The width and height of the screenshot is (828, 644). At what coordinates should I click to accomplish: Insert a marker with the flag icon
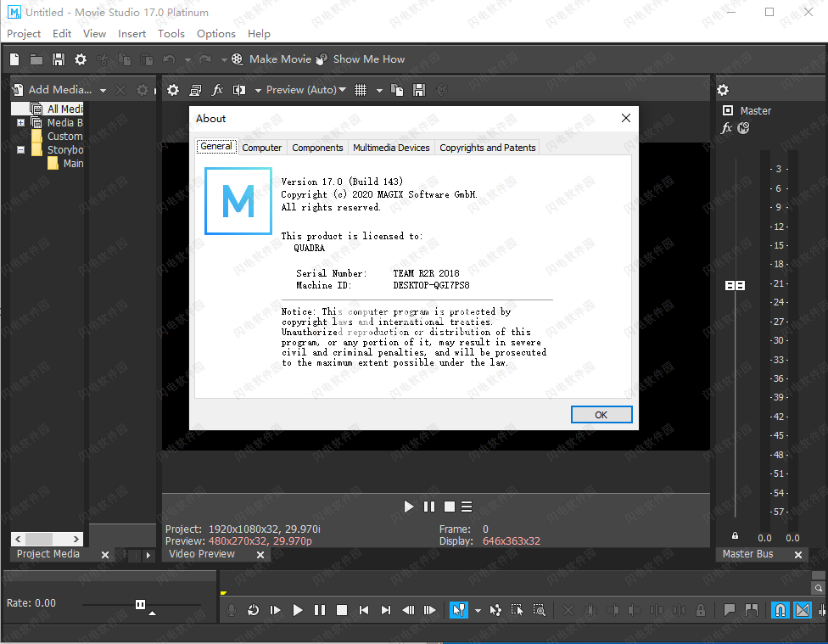(730, 610)
